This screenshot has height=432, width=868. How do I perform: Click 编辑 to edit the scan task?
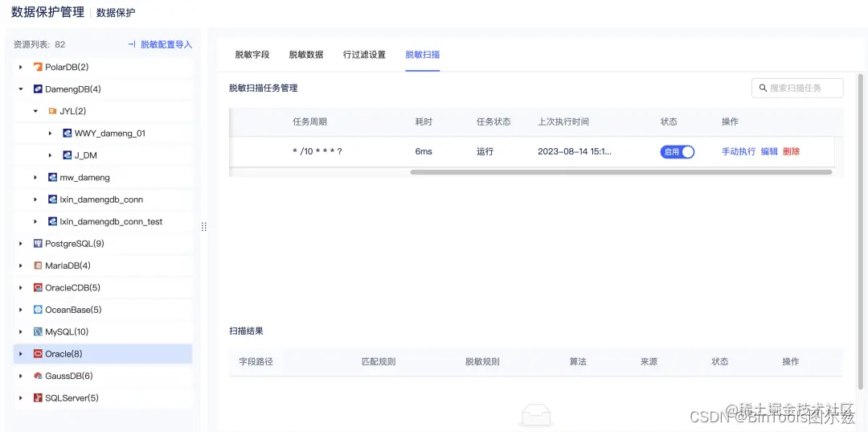pyautogui.click(x=769, y=152)
